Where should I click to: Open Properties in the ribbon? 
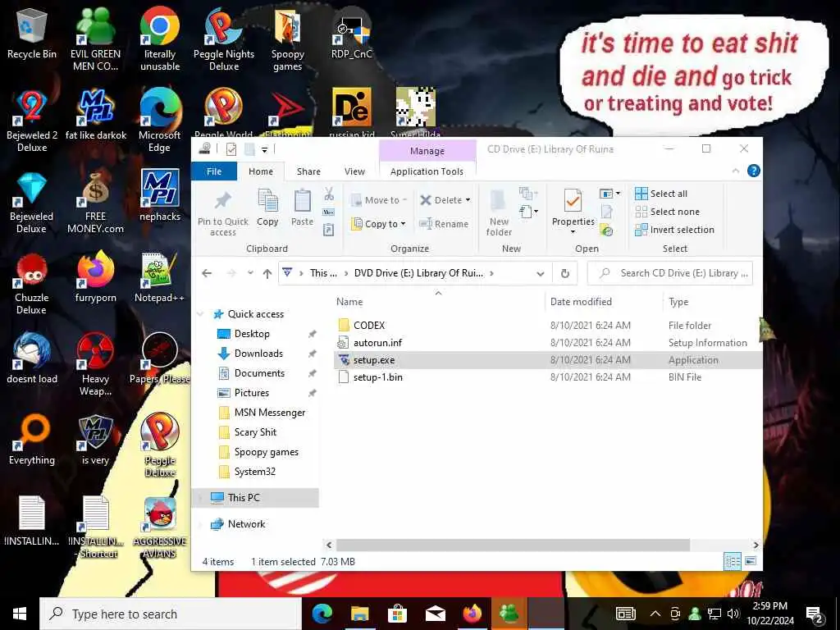point(573,211)
